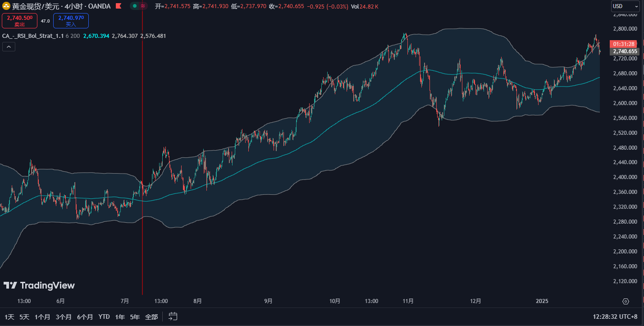Click the green market status dot

click(135, 6)
